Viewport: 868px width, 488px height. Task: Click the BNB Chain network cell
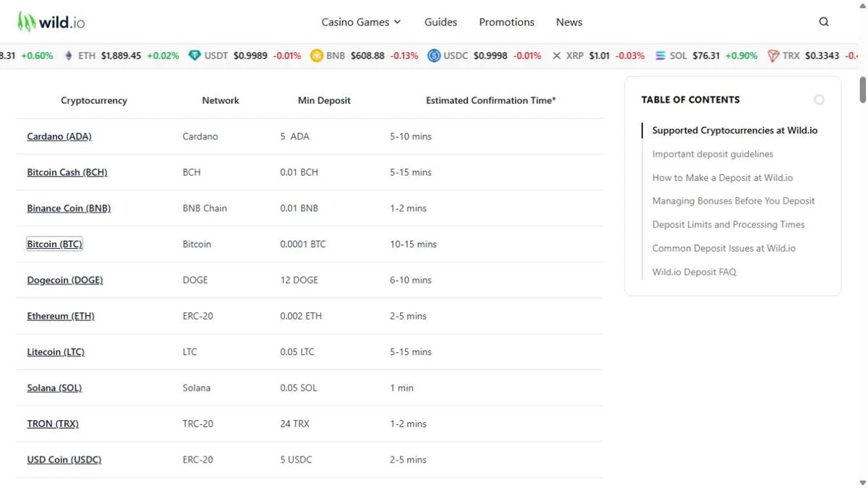point(205,208)
